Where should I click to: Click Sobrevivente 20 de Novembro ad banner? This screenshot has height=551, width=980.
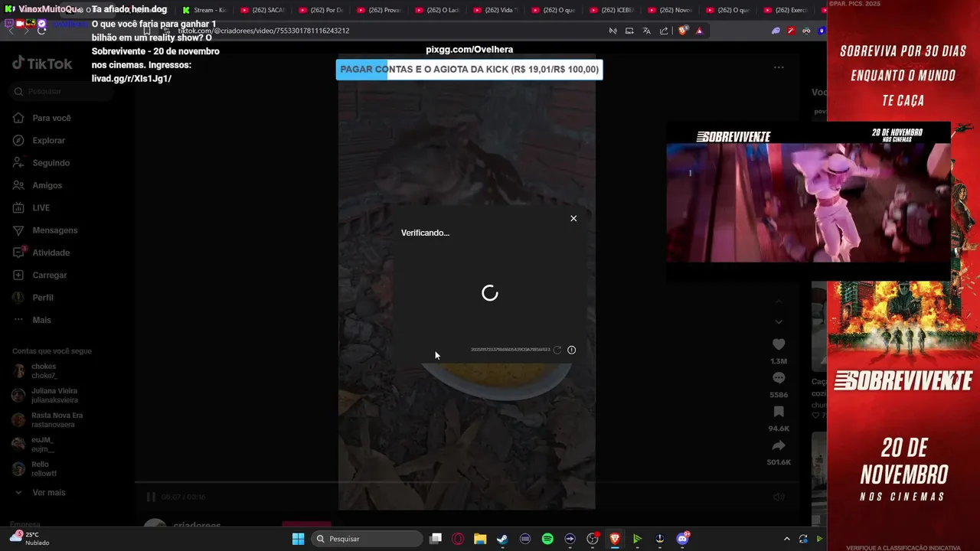[x=903, y=275]
